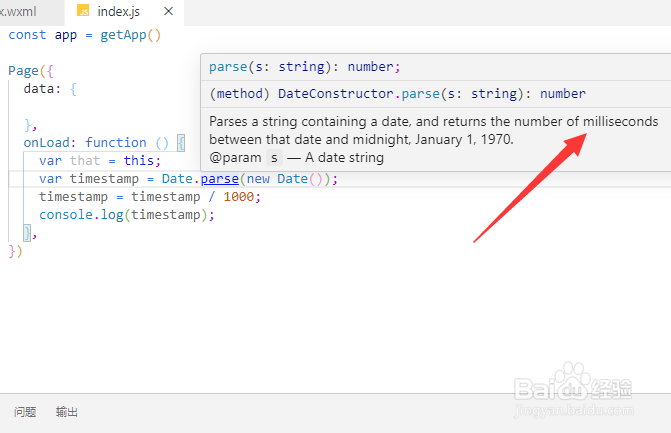
Task: Click the number 1000 in the code
Action: point(240,197)
